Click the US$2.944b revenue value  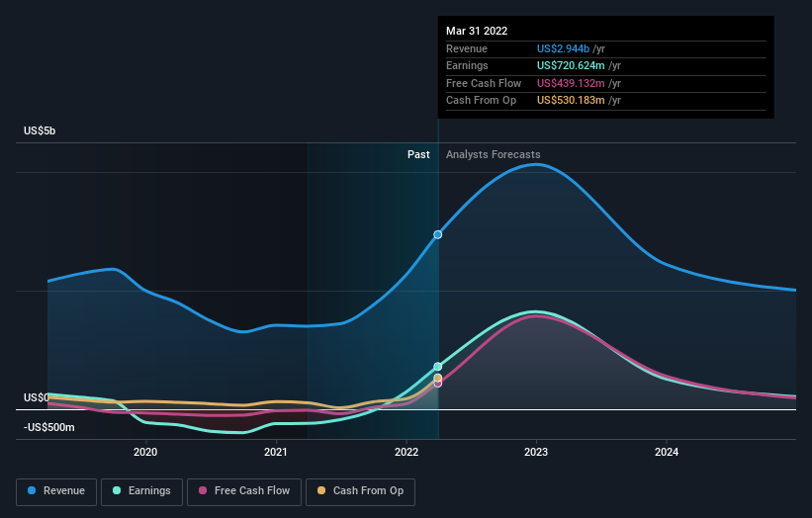(x=563, y=48)
